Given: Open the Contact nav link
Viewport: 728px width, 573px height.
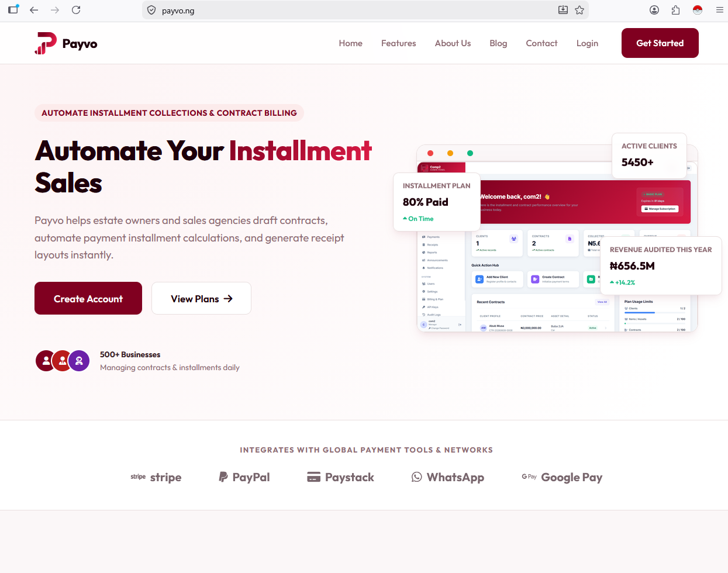Looking at the screenshot, I should 541,43.
